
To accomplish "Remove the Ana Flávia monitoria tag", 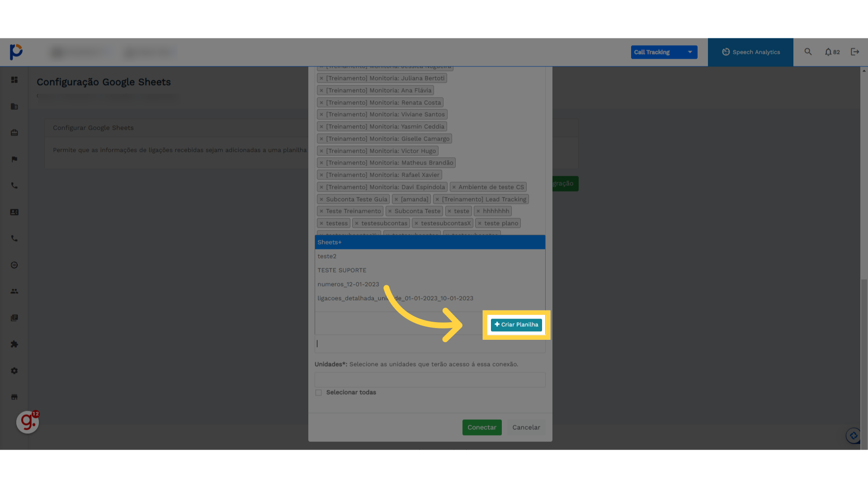I will click(x=321, y=90).
